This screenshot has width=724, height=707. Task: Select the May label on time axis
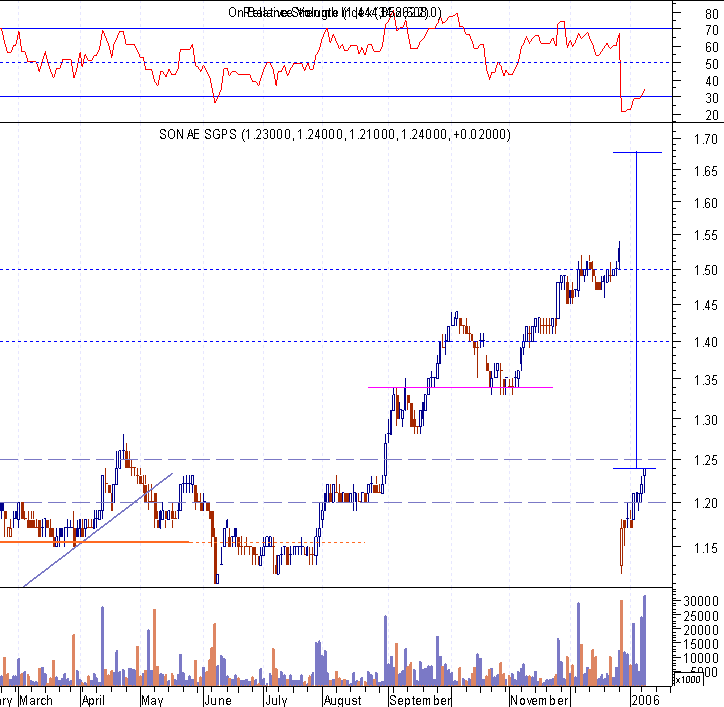point(152,700)
